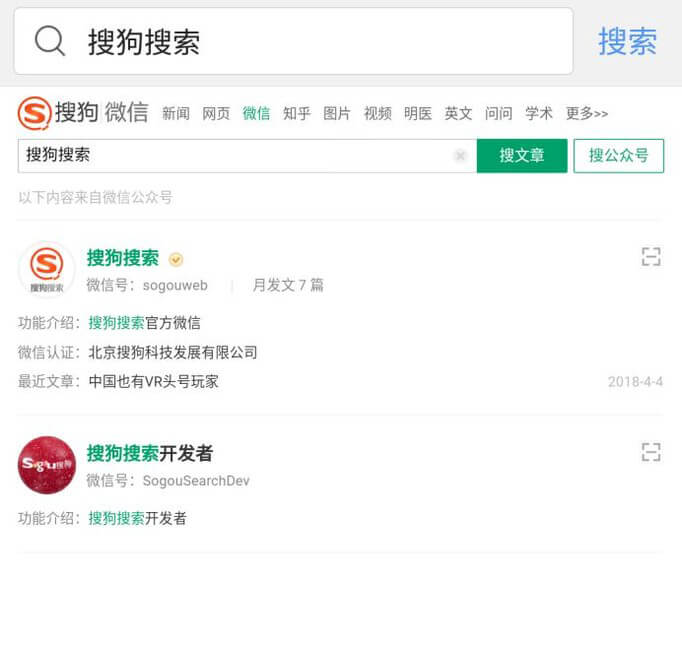This screenshot has width=682, height=645.
Task: Click the verified badge next to 搜狗搜索
Action: [176, 260]
